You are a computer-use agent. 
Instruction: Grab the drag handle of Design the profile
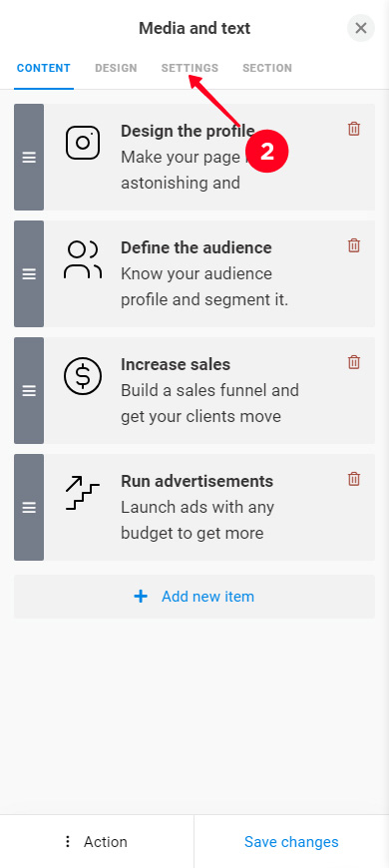[29, 158]
